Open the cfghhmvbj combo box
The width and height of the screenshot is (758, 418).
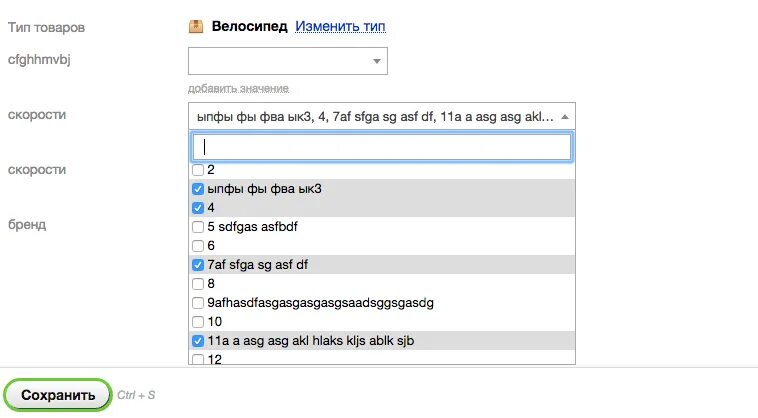288,61
